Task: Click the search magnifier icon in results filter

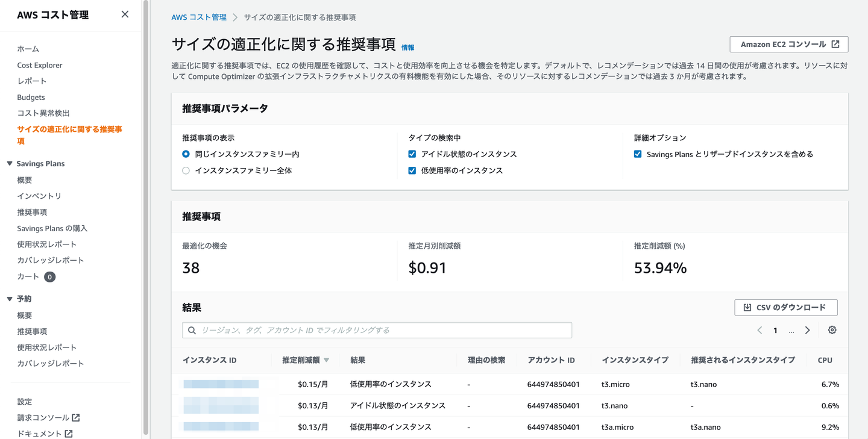Action: 192,330
